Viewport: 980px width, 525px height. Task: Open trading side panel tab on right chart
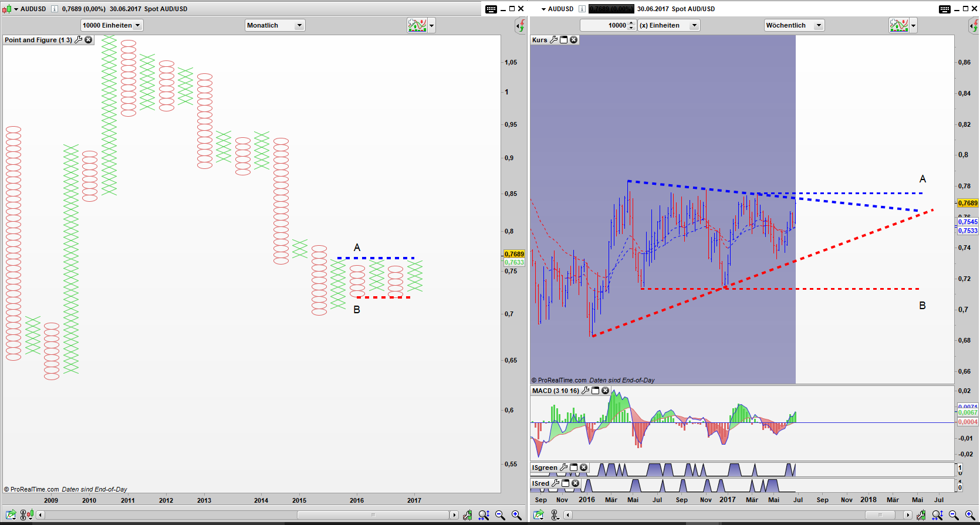coord(972,25)
